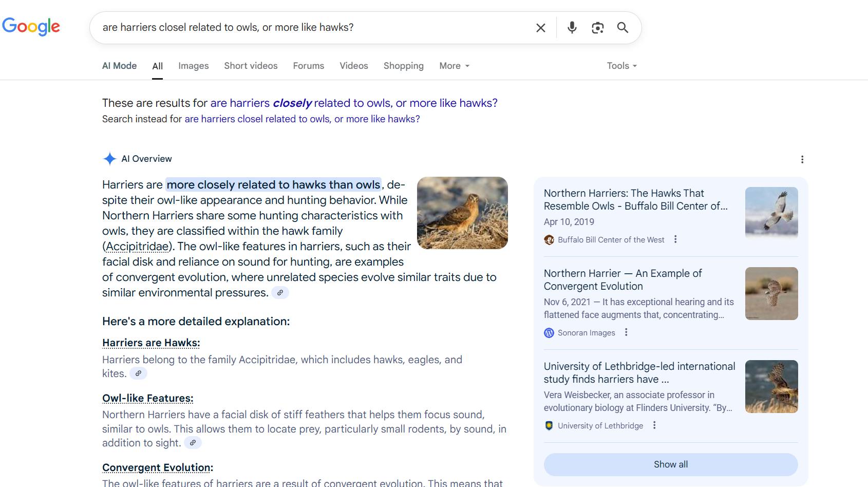Open three-dot menu for University of Lethbridge result

[x=654, y=425]
